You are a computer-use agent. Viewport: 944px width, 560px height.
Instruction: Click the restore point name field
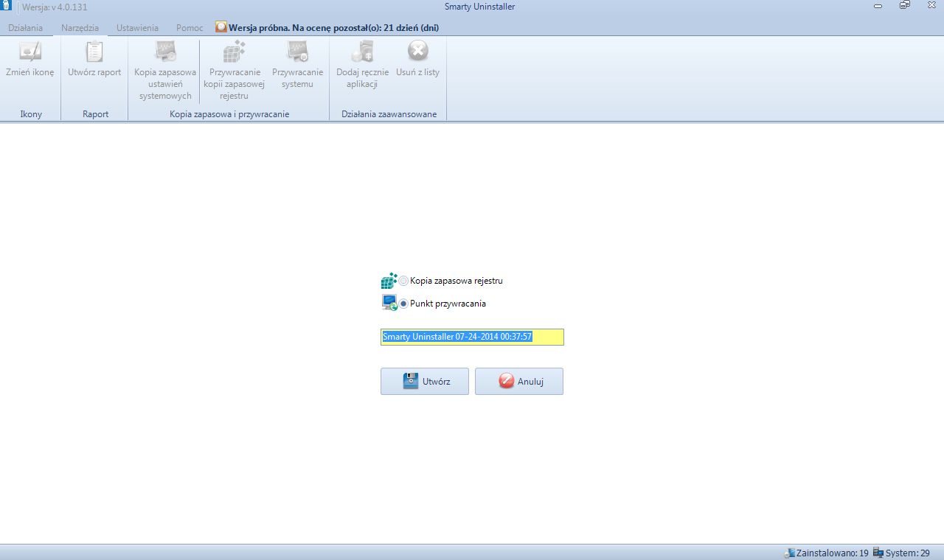(x=472, y=337)
